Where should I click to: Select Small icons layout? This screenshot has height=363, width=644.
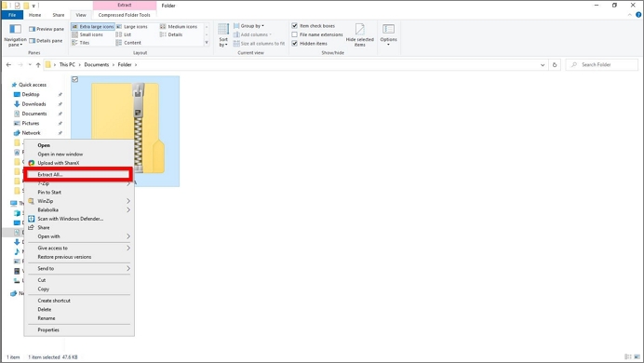(x=87, y=35)
